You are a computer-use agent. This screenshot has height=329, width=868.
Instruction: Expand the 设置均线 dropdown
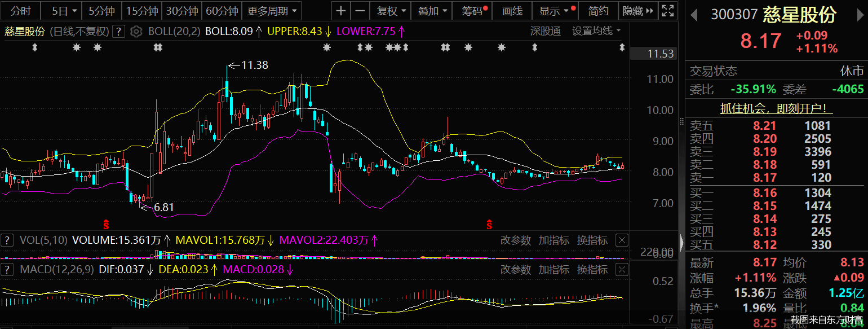[596, 31]
